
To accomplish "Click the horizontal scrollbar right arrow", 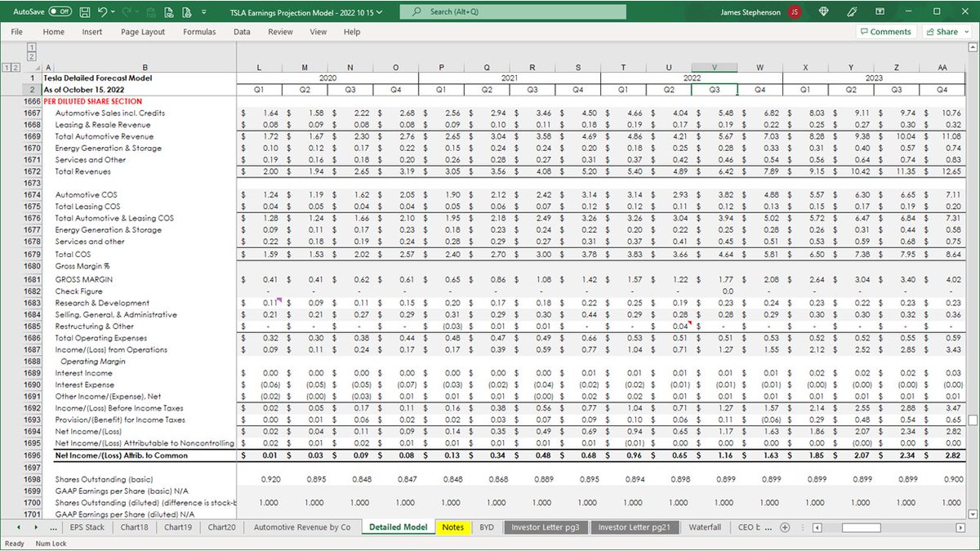I will tap(960, 527).
